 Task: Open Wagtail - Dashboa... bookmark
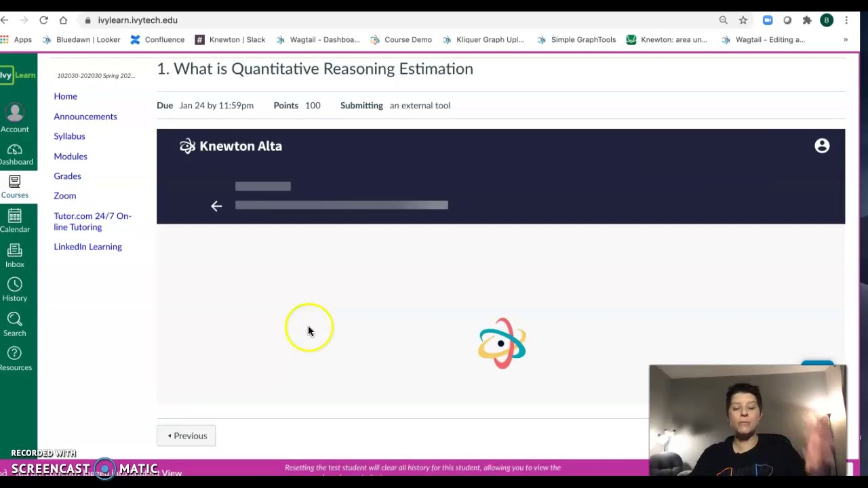pyautogui.click(x=317, y=40)
